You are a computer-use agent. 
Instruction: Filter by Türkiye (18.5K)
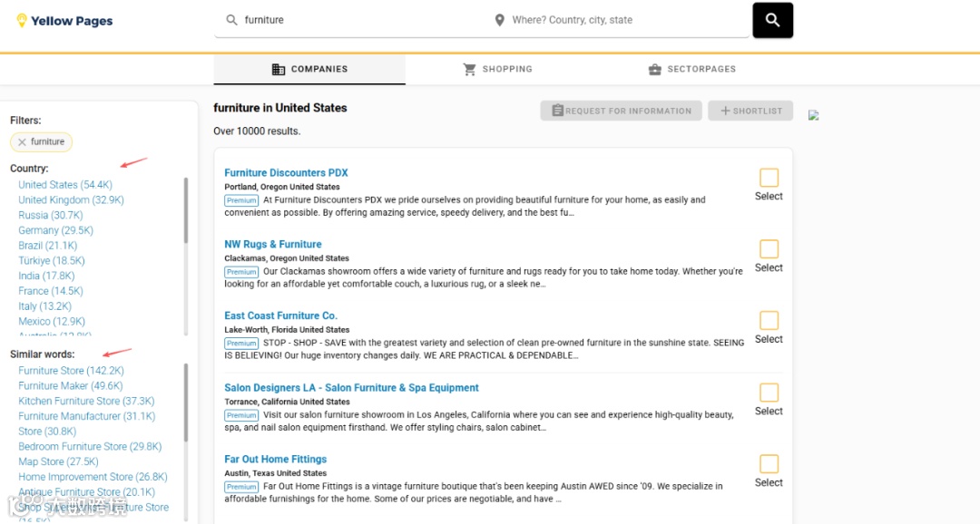[51, 261]
